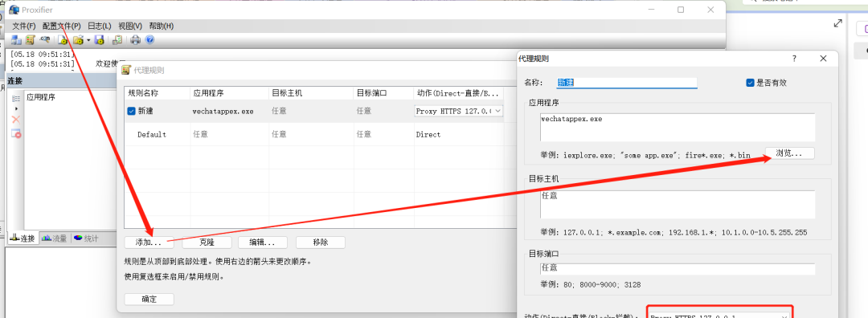Click the 规则名称 column header
This screenshot has width=868, height=318.
tap(158, 93)
